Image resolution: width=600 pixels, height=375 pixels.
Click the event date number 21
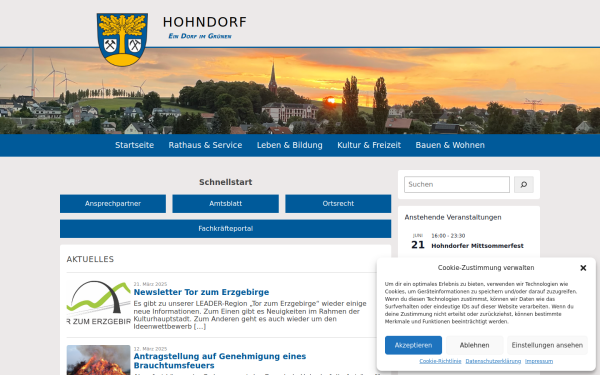(418, 245)
